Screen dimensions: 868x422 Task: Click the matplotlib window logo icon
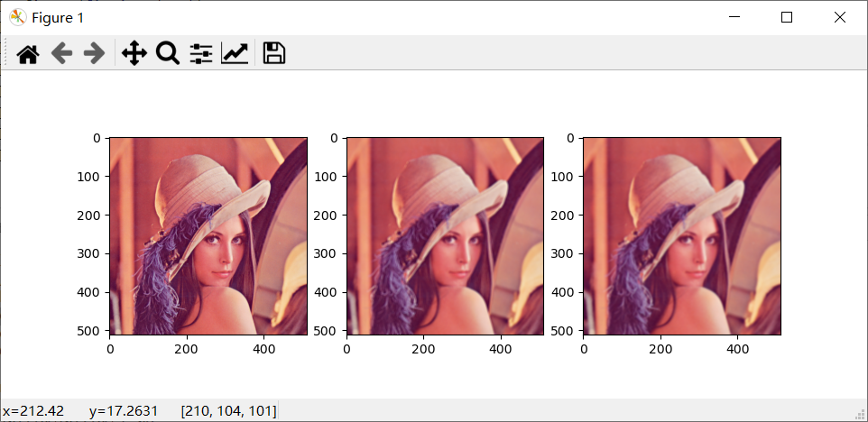pyautogui.click(x=18, y=17)
